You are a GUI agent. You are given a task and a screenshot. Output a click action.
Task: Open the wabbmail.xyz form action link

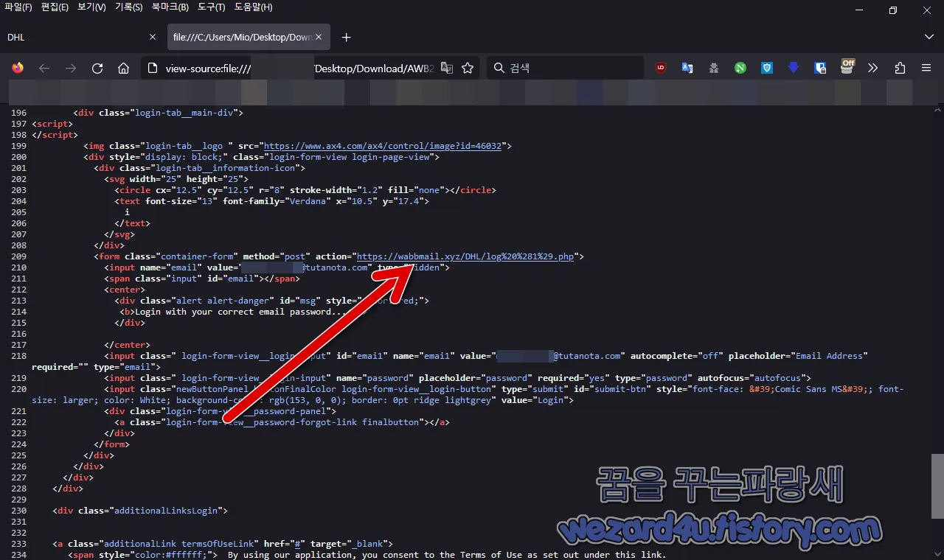465,256
